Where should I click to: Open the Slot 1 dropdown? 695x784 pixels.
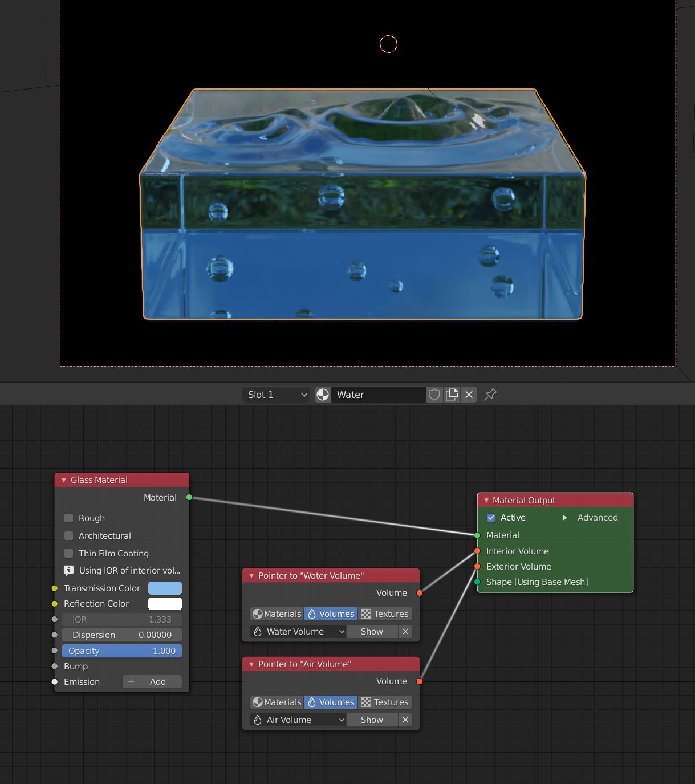pyautogui.click(x=277, y=395)
